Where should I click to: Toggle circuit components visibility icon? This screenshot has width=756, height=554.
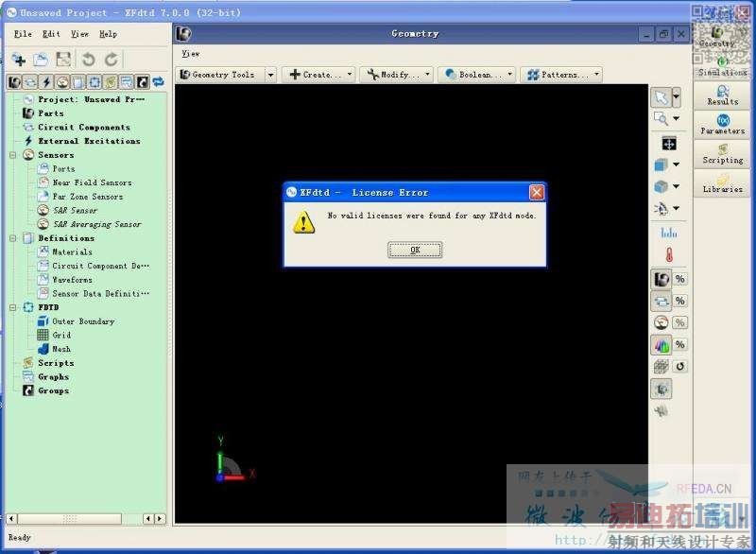click(x=661, y=301)
